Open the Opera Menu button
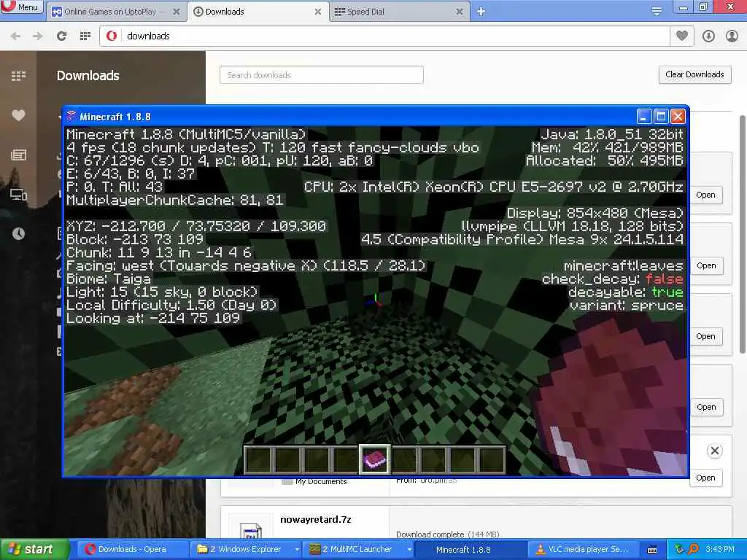This screenshot has height=560, width=747. [21, 7]
